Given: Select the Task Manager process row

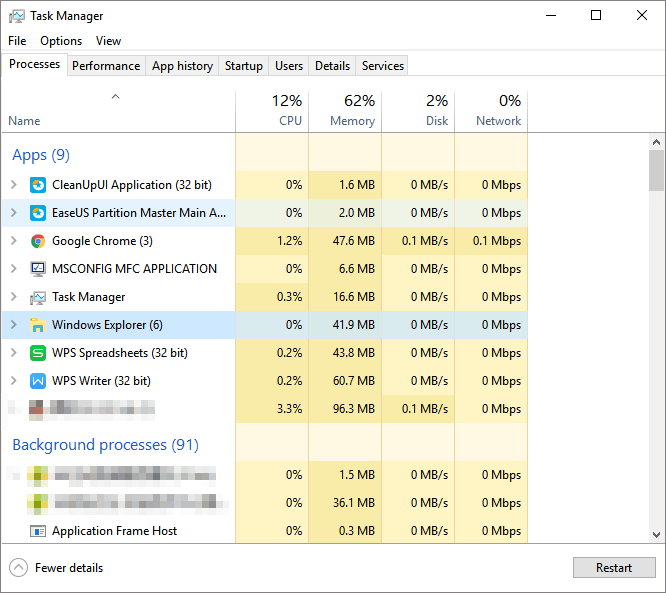Looking at the screenshot, I should click(x=120, y=297).
